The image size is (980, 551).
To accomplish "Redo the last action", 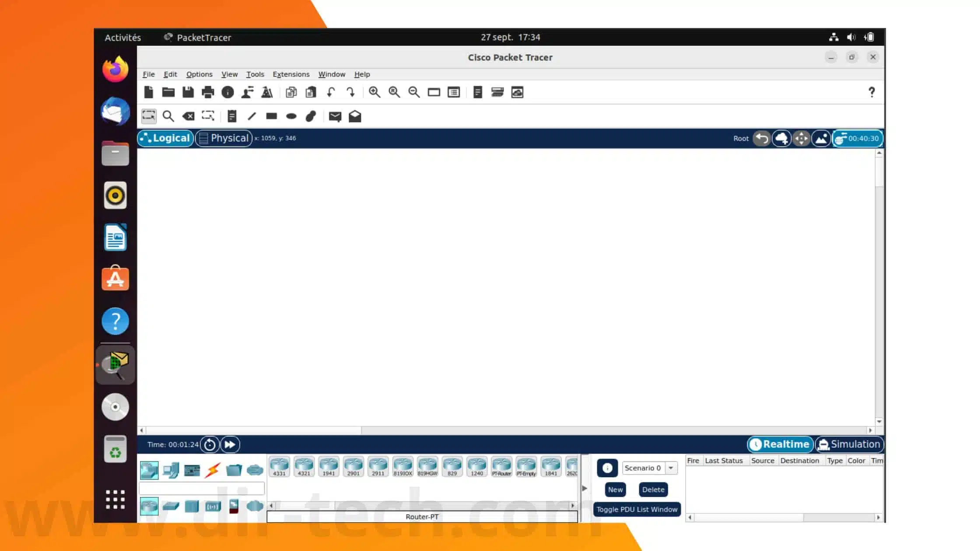I will click(350, 92).
